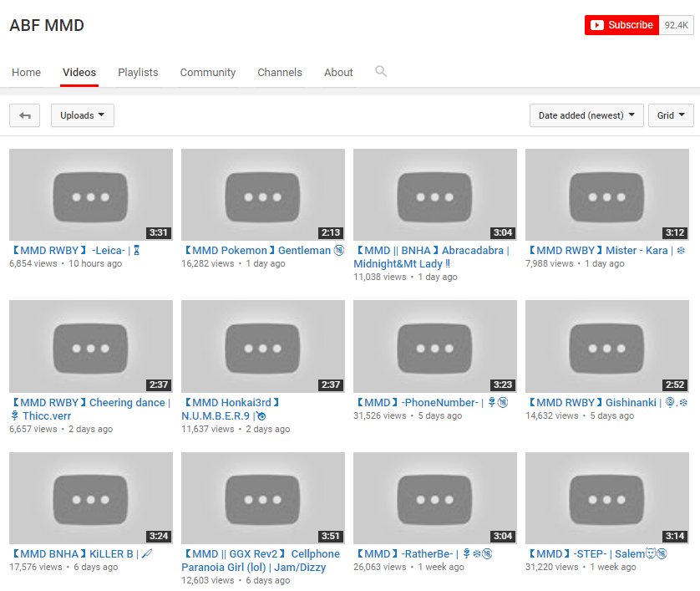Open the Community tab
This screenshot has width=700, height=591.
(208, 73)
